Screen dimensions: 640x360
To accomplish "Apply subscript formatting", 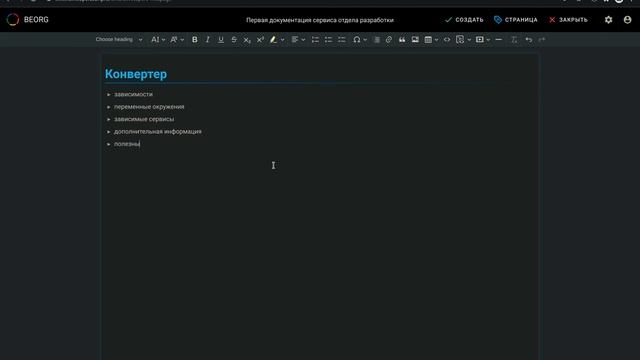I will point(247,40).
